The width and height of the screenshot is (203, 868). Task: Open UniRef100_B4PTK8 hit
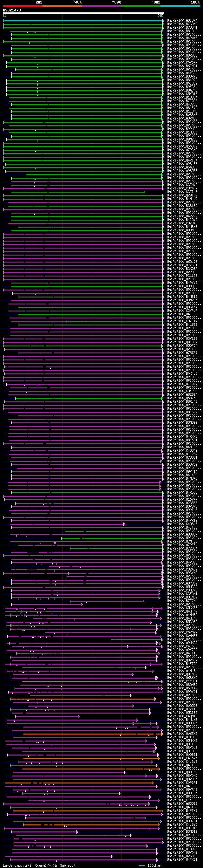coord(182,811)
